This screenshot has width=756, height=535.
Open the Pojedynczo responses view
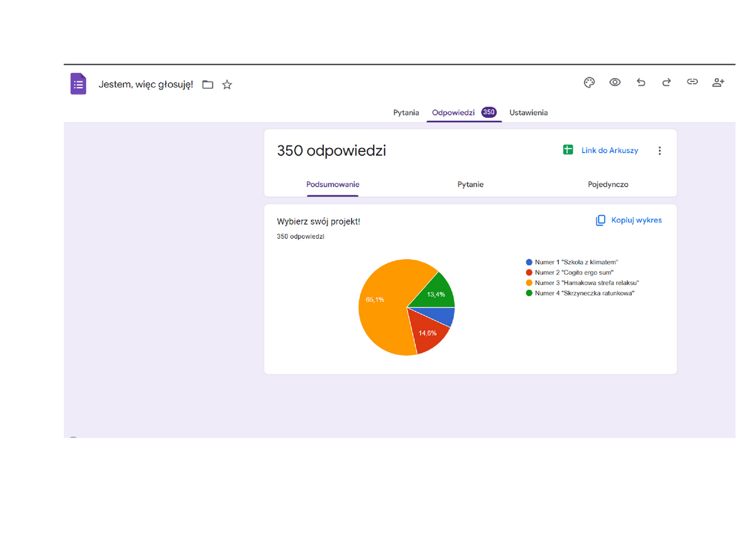coord(607,185)
